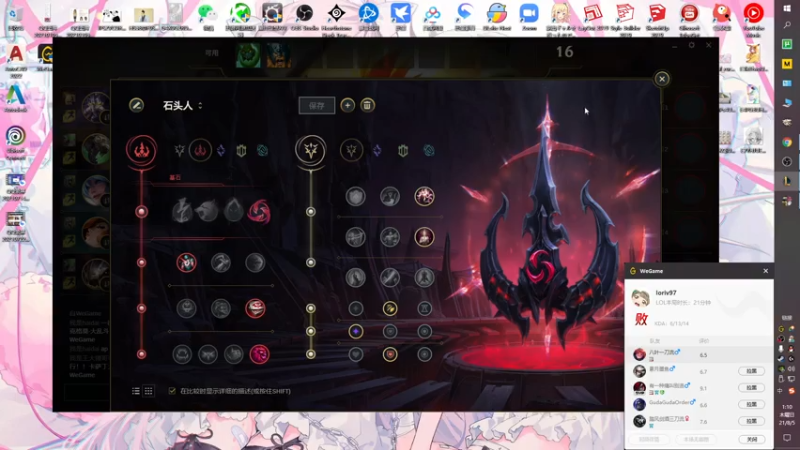Select the Triumph secondary rune

click(390, 196)
